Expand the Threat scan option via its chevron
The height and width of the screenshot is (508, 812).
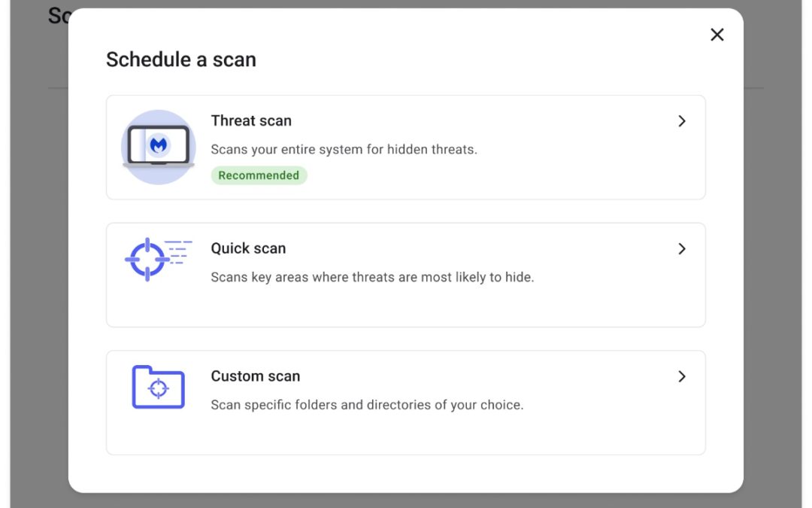pyautogui.click(x=682, y=120)
